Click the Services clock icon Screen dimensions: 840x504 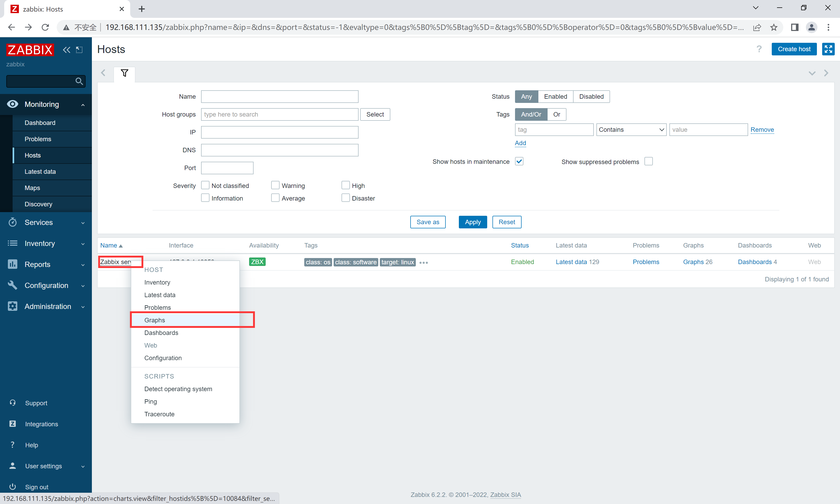(13, 222)
